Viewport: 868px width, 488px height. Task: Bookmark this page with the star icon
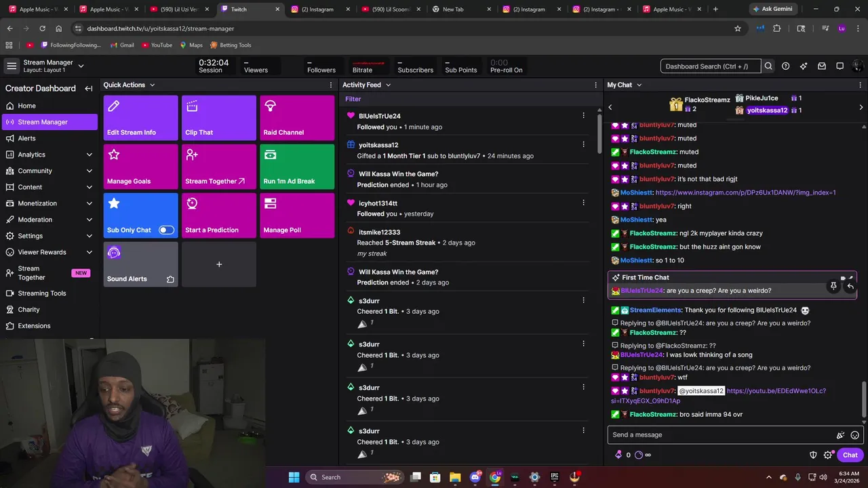[738, 28]
